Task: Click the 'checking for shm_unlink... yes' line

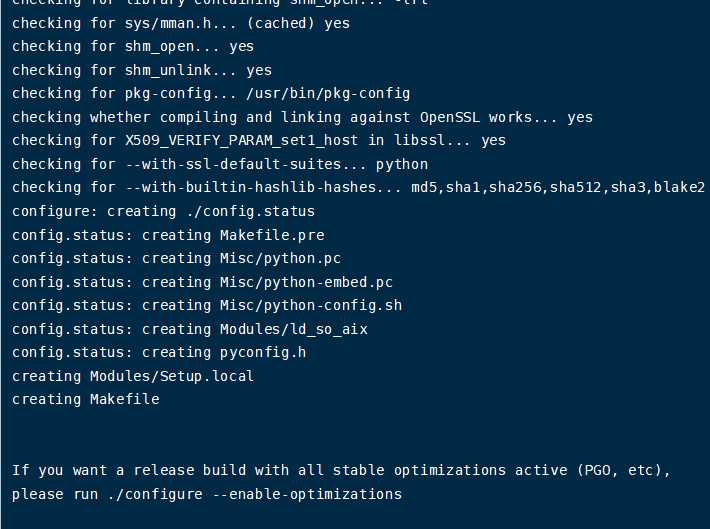Action: click(x=142, y=70)
